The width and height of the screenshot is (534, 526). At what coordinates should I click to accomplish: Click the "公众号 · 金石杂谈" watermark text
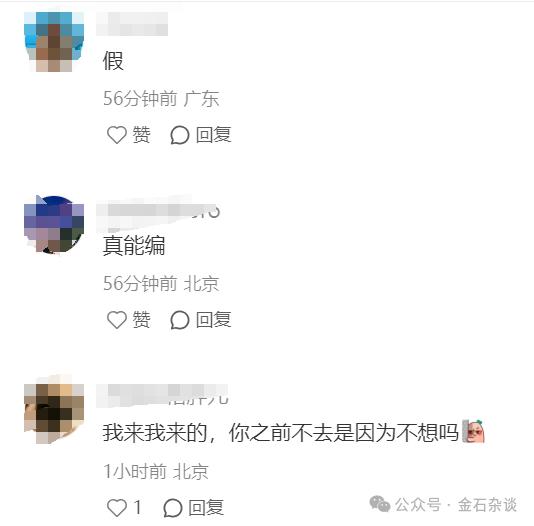[x=456, y=505]
